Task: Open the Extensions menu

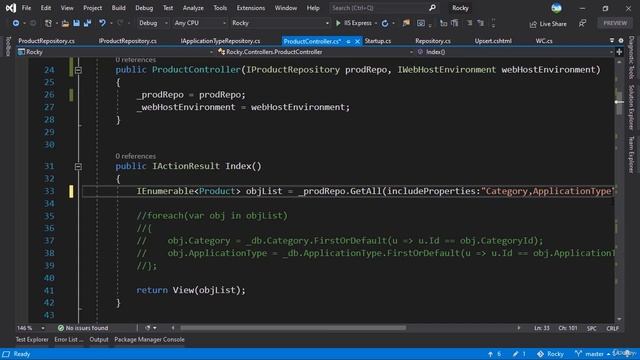Action: 251,8
